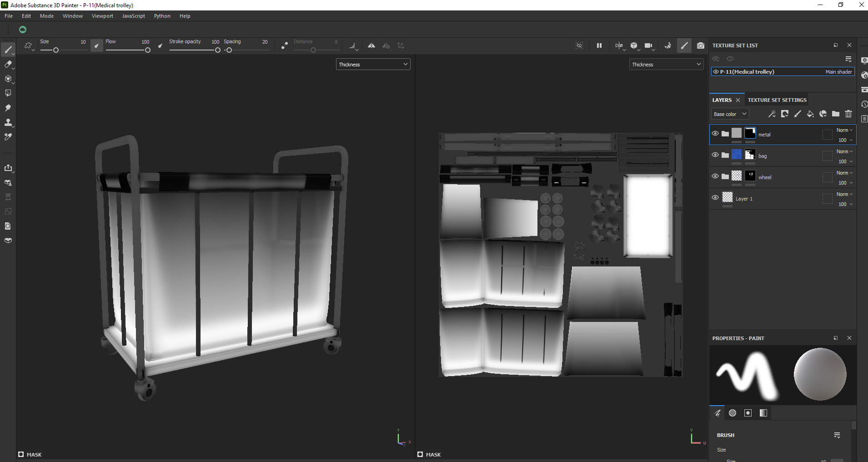Add a paint layer in Layers panel
This screenshot has height=462, width=868.
pos(798,114)
